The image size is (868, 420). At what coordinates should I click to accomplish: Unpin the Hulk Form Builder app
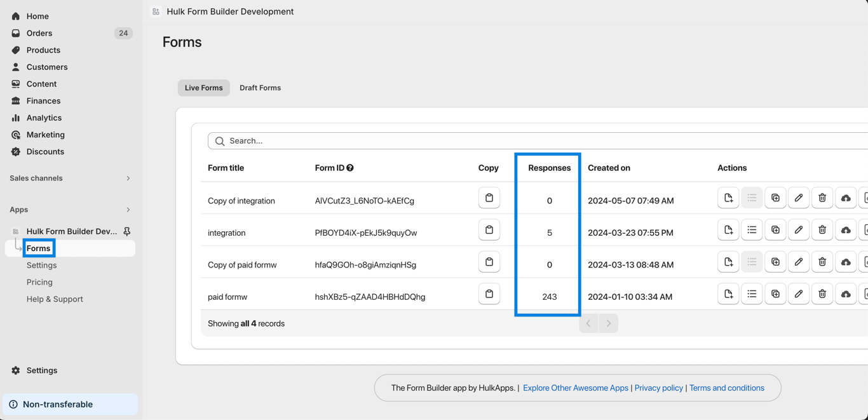tap(127, 231)
